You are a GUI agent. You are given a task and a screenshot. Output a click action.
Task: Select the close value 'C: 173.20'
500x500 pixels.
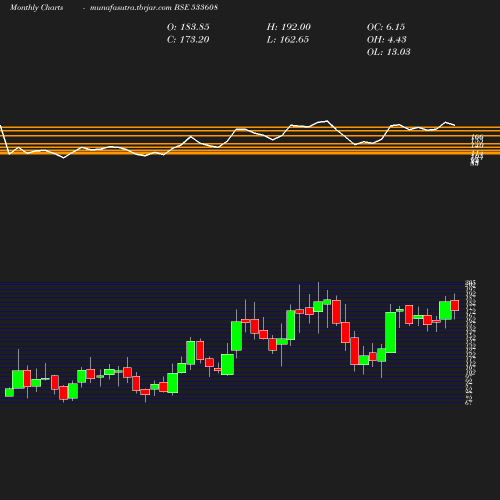coord(188,40)
